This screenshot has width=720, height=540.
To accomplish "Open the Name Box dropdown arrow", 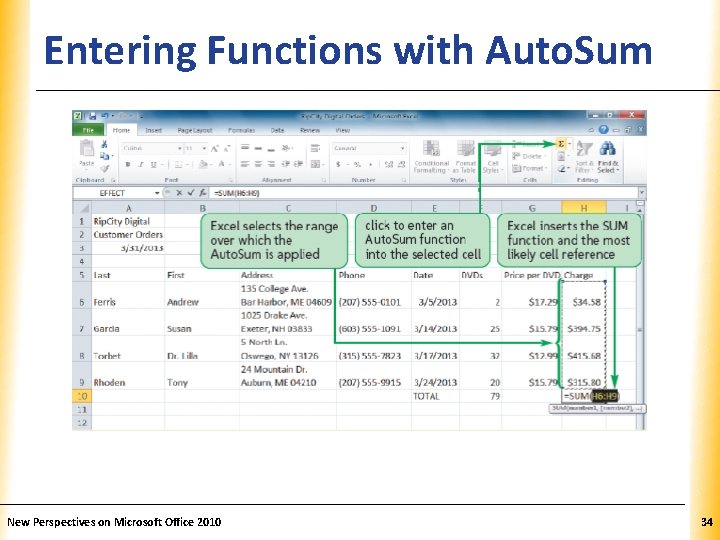I will coord(157,193).
